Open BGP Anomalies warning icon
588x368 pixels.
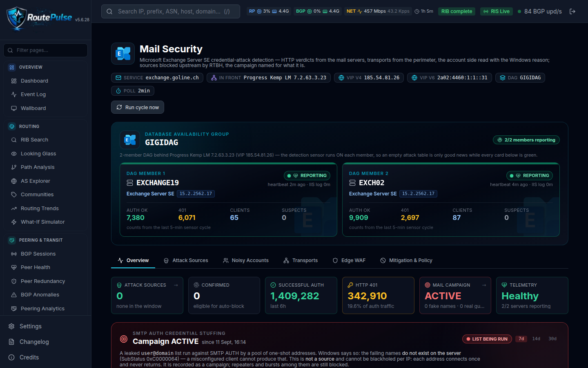tap(14, 295)
